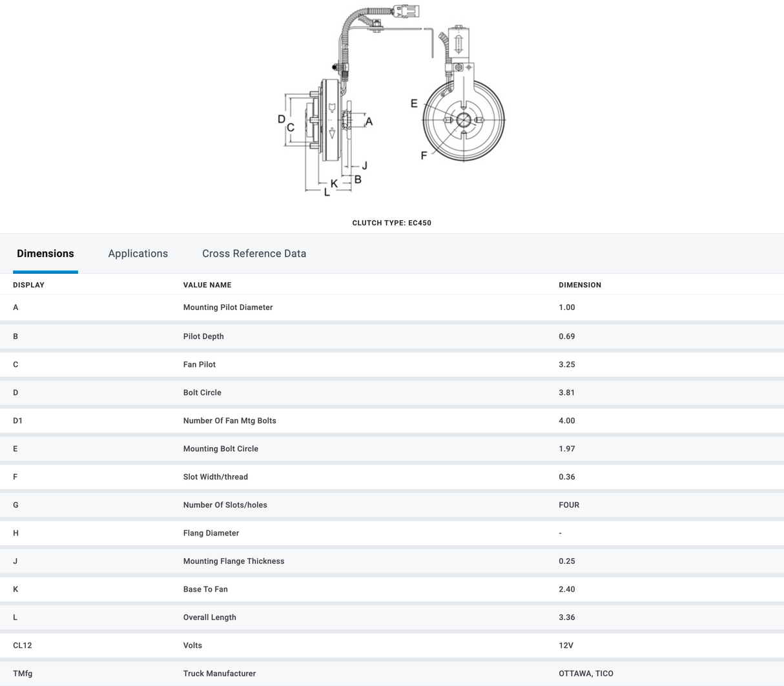Click the fan clutch dimension diagram
The height and width of the screenshot is (686, 784).
[392, 100]
